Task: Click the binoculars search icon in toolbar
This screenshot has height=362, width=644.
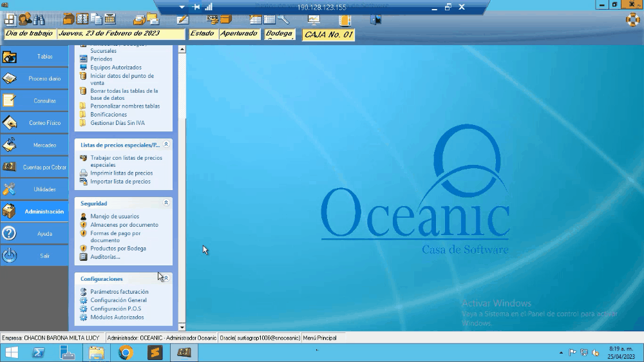Action: [x=39, y=19]
